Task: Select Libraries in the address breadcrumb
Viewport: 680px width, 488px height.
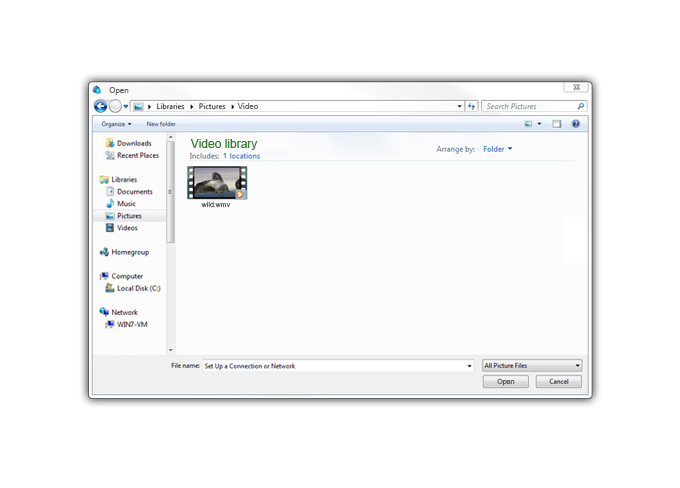Action: (170, 106)
